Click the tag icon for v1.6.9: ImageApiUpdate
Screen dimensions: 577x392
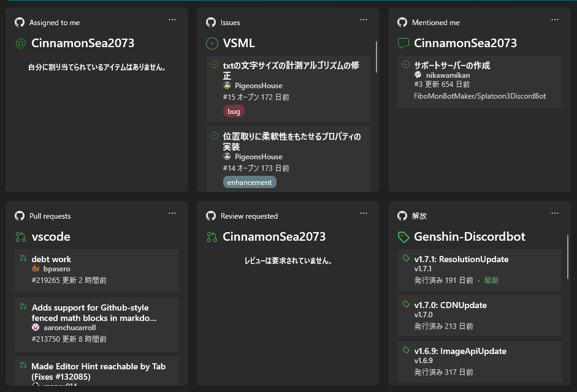coord(406,350)
